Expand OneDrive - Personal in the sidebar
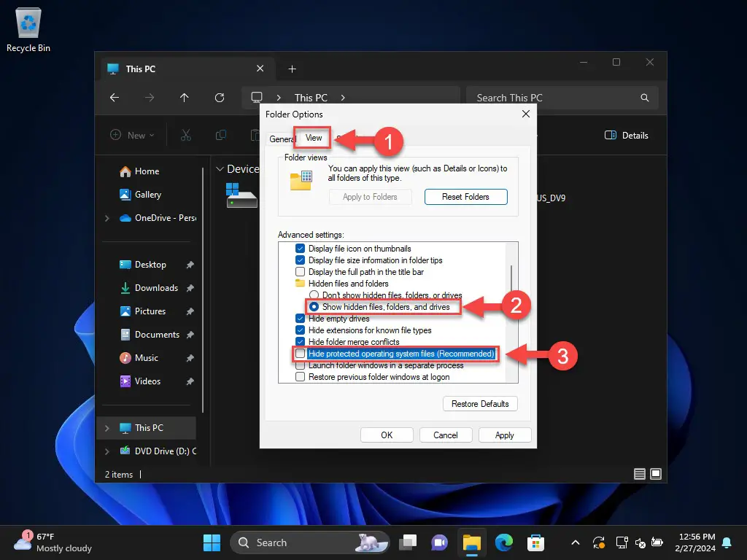 [107, 218]
